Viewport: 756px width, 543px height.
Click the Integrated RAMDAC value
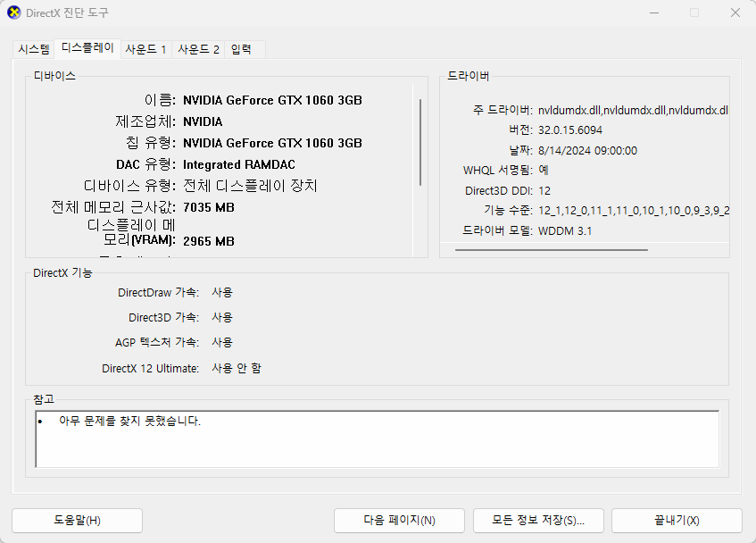[x=238, y=165]
